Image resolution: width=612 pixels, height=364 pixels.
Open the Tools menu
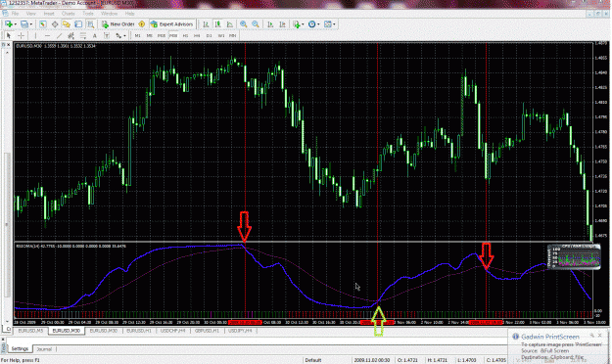click(88, 14)
